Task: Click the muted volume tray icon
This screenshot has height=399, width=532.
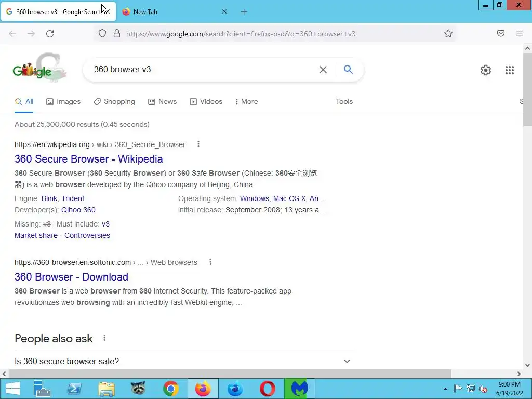Action: (x=483, y=389)
